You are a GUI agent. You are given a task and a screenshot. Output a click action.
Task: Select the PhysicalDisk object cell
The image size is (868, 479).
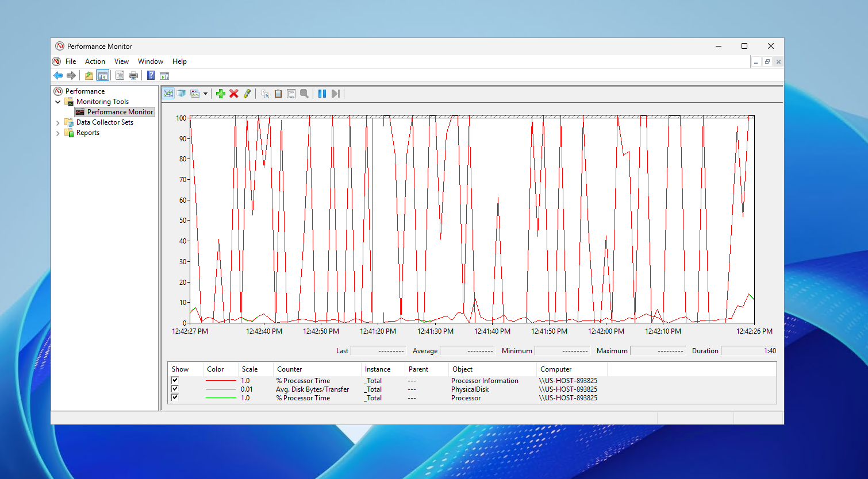(x=470, y=389)
